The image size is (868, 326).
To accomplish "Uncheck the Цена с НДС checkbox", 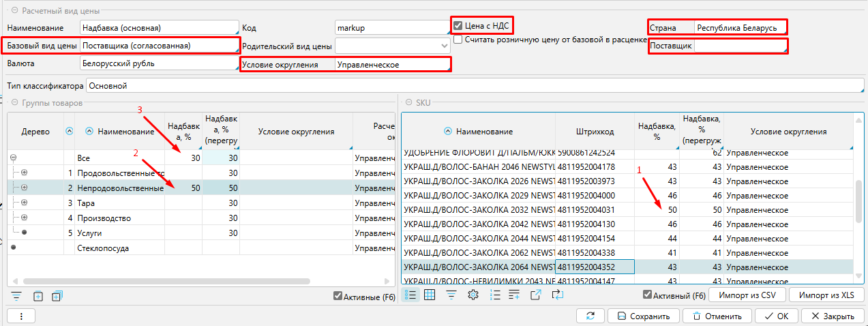I will pyautogui.click(x=458, y=26).
